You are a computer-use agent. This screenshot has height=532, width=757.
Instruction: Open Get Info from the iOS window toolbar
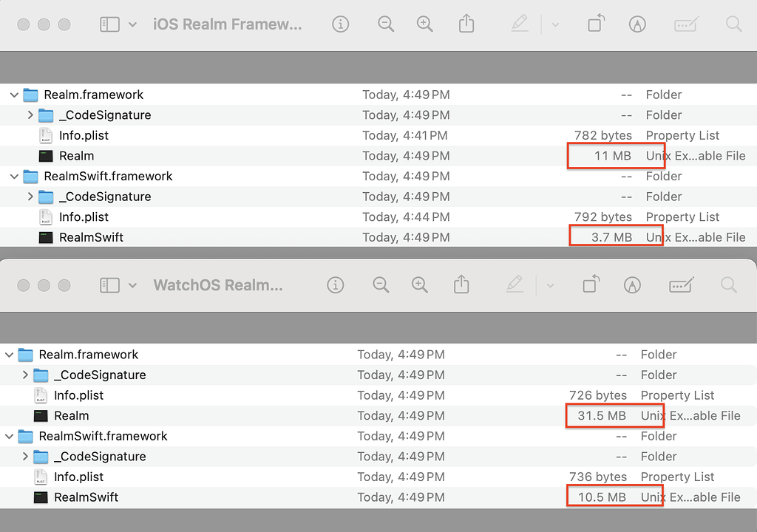pyautogui.click(x=340, y=24)
